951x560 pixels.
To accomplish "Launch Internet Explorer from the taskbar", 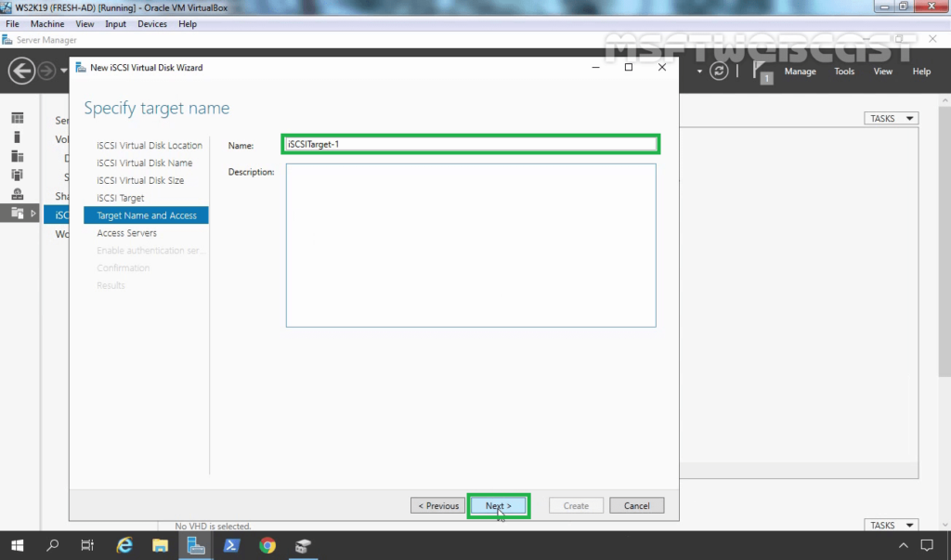I will [124, 545].
